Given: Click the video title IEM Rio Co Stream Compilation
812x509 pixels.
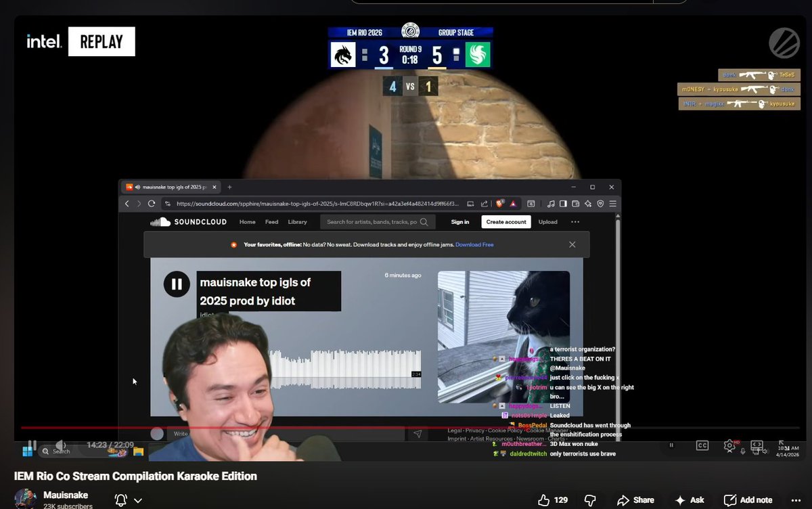Looking at the screenshot, I should (x=135, y=477).
